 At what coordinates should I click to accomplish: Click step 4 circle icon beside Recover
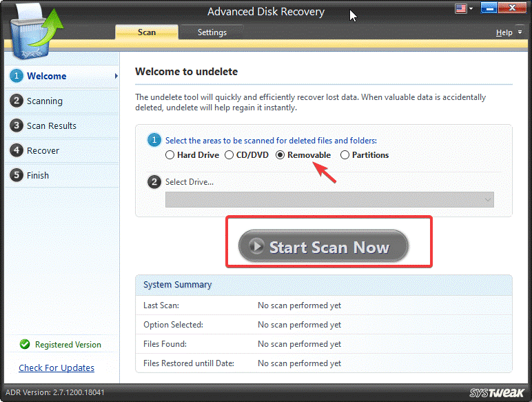pyautogui.click(x=17, y=150)
